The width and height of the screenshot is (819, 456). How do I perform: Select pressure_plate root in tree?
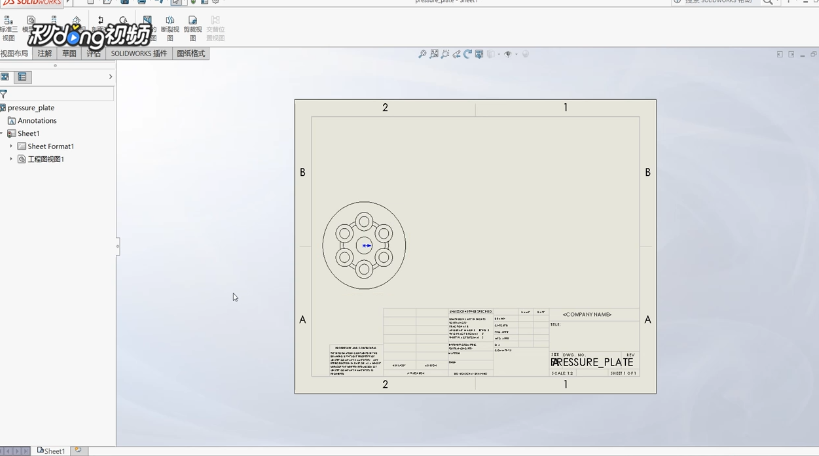[x=31, y=108]
